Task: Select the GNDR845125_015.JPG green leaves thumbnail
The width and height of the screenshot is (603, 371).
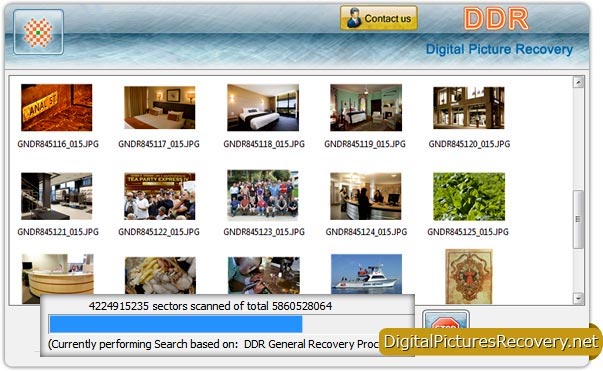Action: (x=469, y=196)
